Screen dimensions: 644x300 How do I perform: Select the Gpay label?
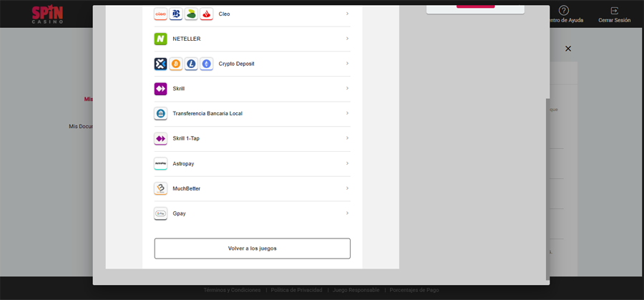pyautogui.click(x=179, y=213)
